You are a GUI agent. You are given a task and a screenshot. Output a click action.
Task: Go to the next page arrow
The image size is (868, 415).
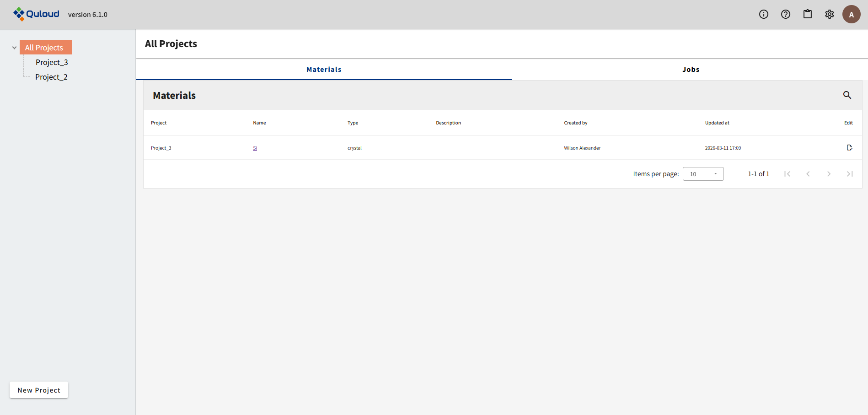point(828,174)
